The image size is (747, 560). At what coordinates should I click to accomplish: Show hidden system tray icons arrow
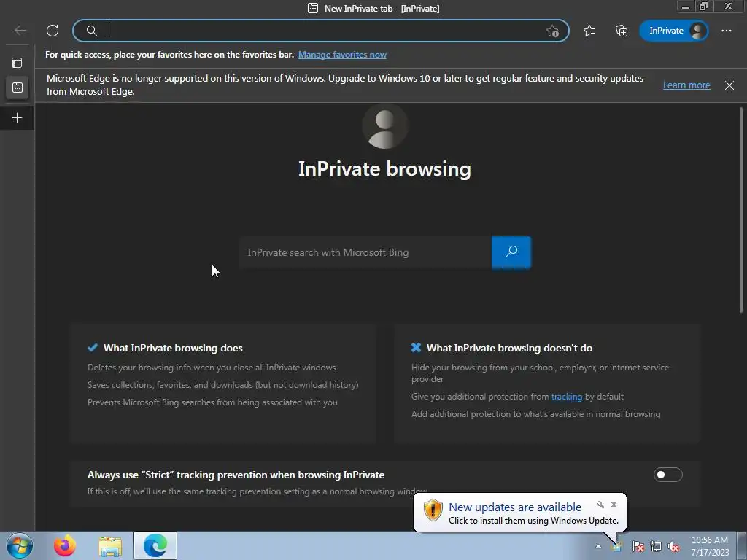(598, 546)
